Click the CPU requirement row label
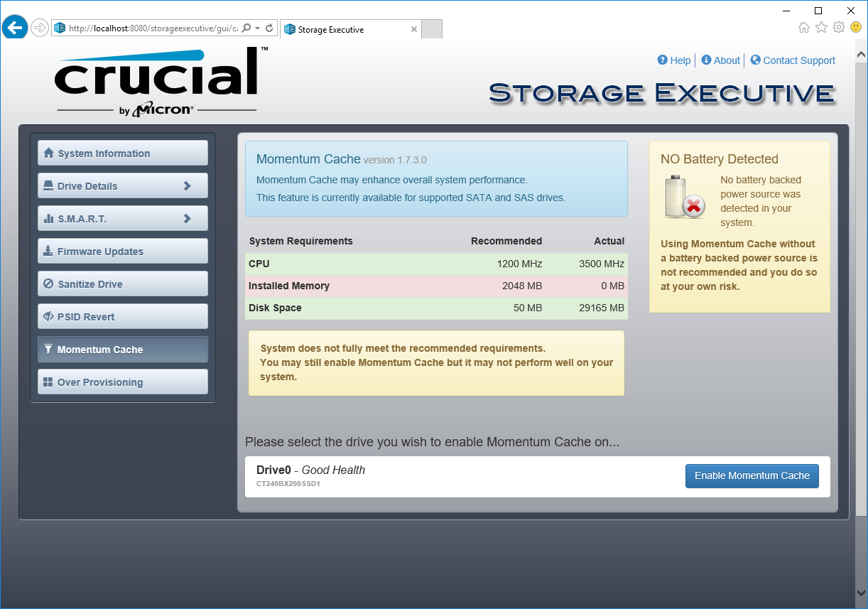The image size is (868, 609). coord(259,264)
